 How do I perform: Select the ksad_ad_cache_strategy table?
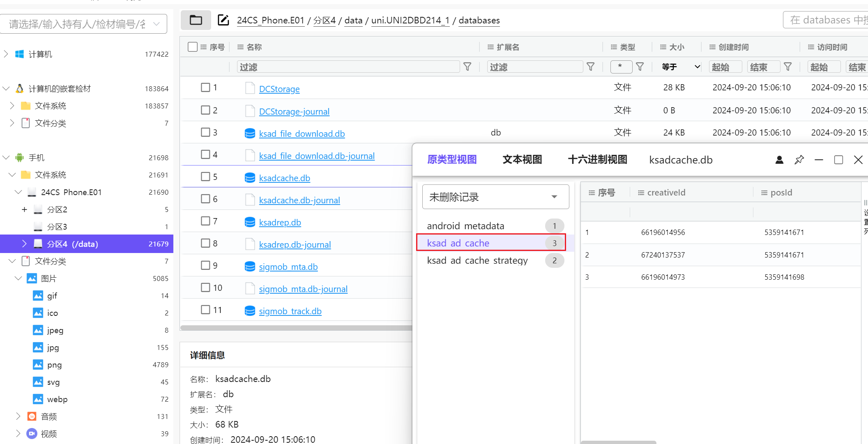pyautogui.click(x=477, y=260)
